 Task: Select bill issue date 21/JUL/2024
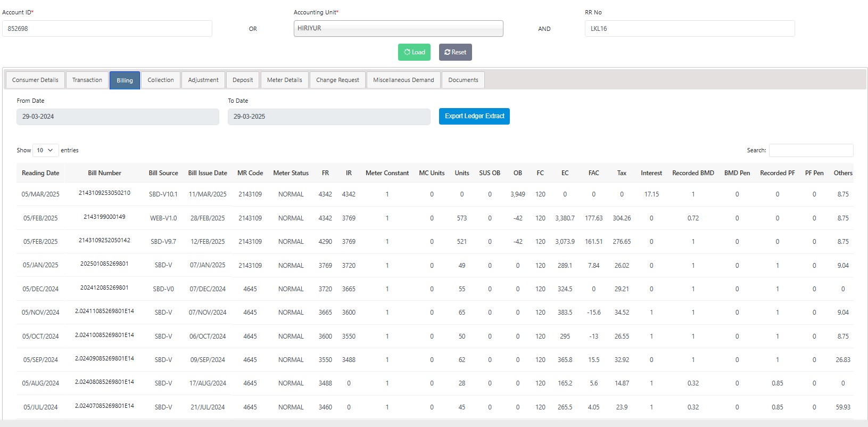pos(208,407)
